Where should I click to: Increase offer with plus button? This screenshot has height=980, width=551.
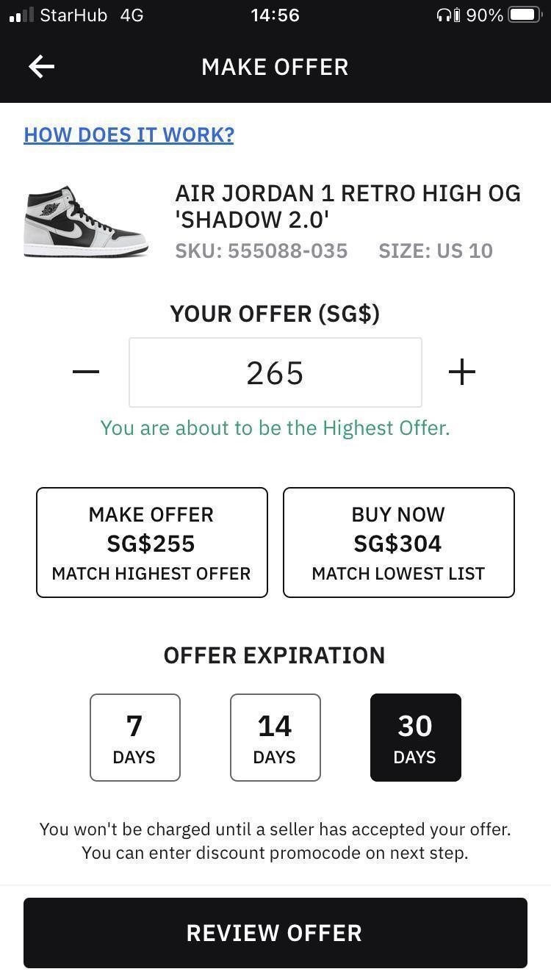click(461, 372)
